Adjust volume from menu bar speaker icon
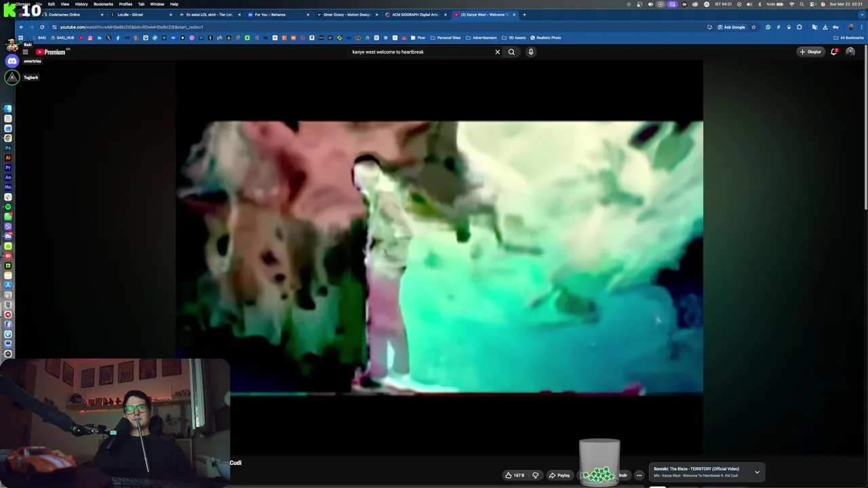Viewport: 868px width, 488px height. [749, 4]
